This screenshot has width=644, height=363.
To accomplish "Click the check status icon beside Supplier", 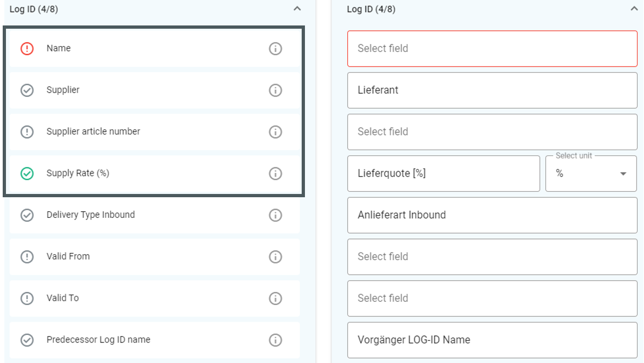I will [27, 90].
